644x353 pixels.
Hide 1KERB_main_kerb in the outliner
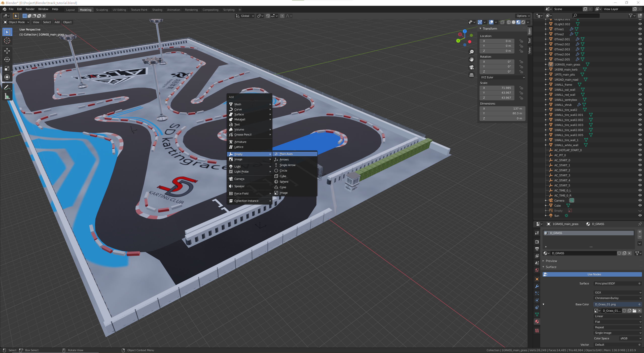[x=640, y=69]
